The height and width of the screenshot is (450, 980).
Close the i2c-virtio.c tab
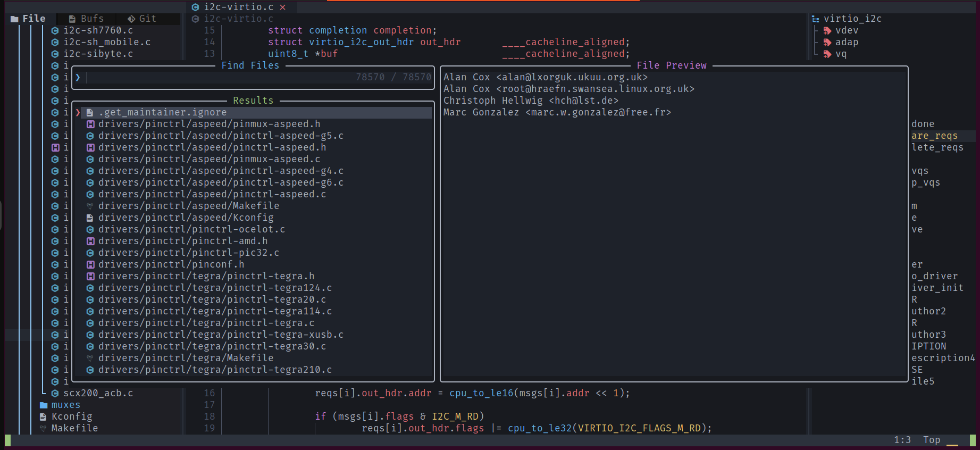(x=283, y=7)
